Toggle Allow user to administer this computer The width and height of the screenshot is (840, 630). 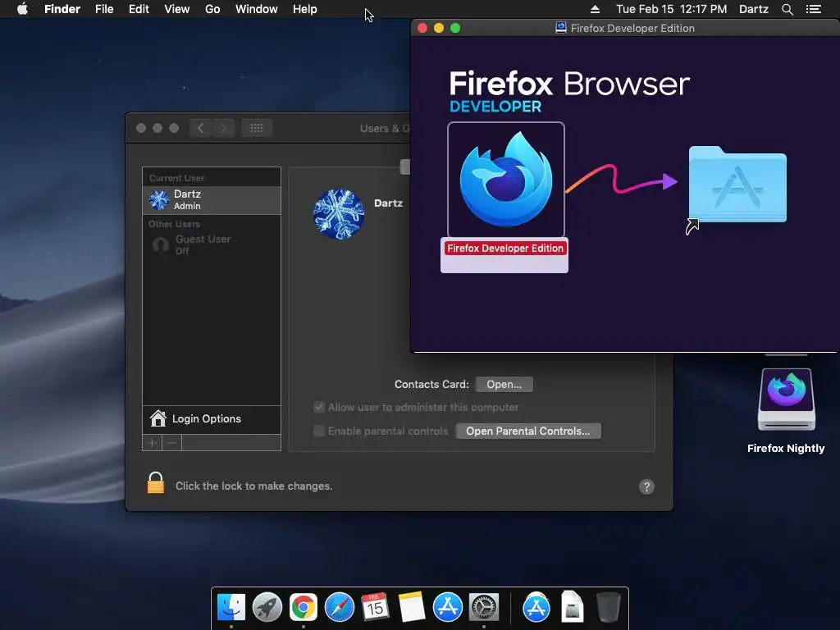click(319, 407)
